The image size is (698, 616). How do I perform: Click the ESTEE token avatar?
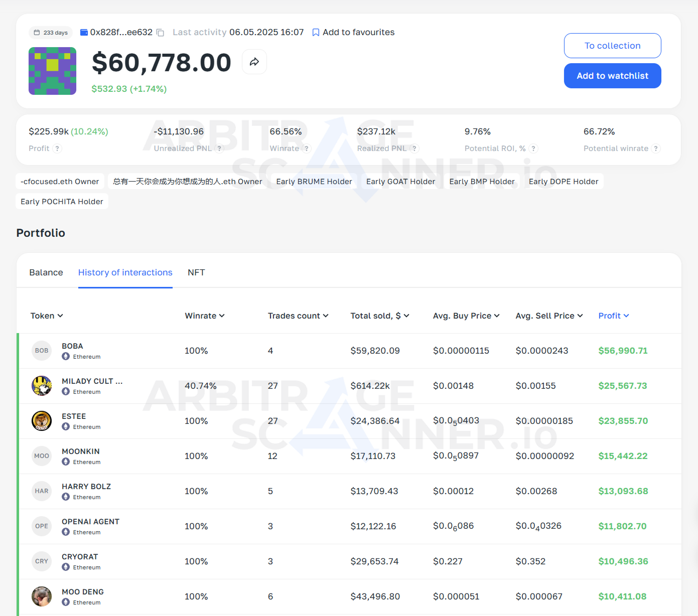tap(42, 421)
